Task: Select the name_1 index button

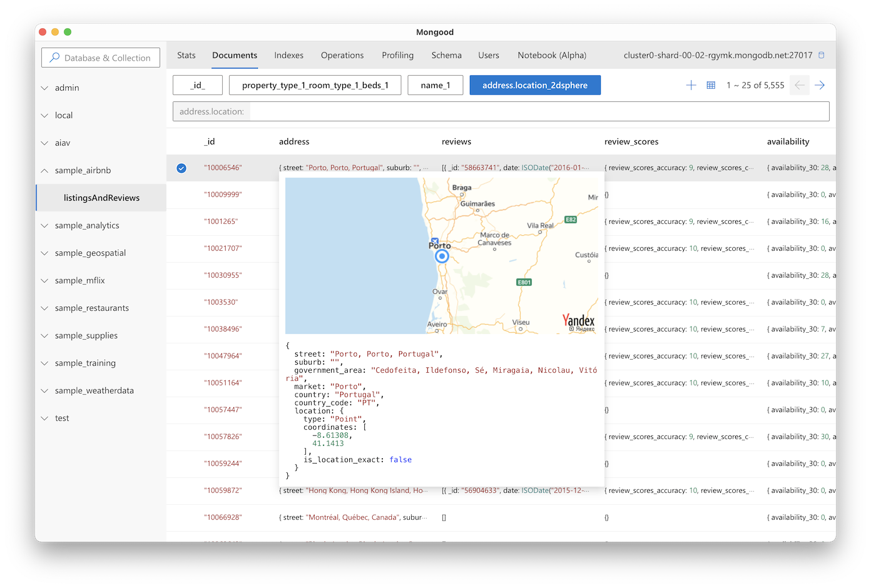Action: tap(435, 85)
